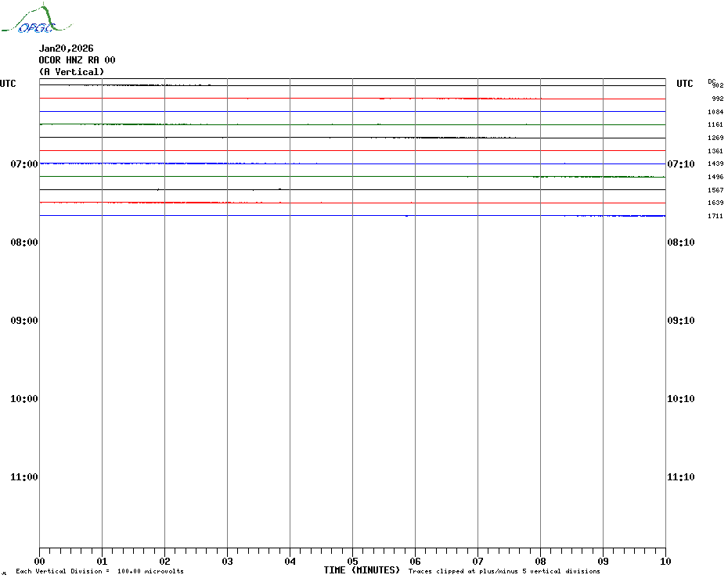Viewport: 728px width, 582px height.
Task: Click the (A Vertical) component label
Action: pos(71,72)
